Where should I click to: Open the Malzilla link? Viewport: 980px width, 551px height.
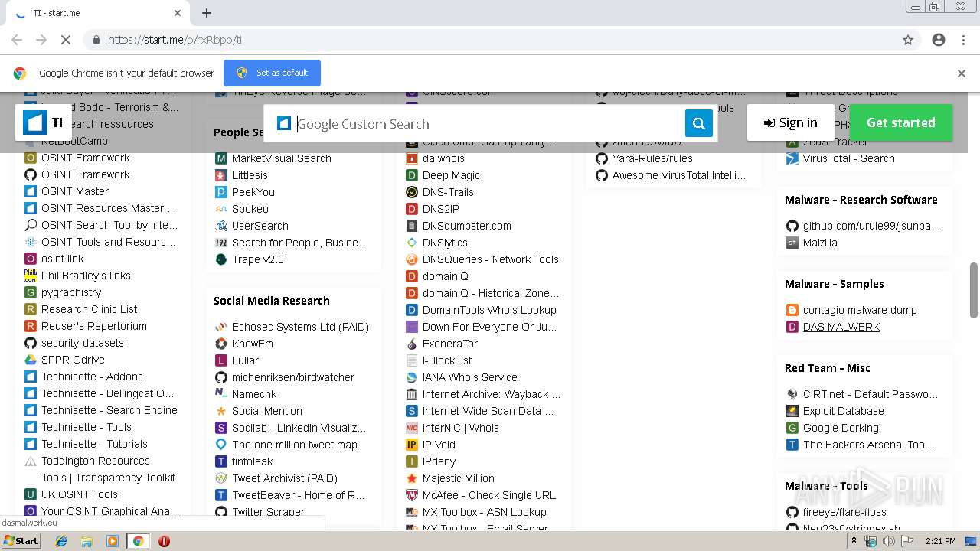click(820, 243)
